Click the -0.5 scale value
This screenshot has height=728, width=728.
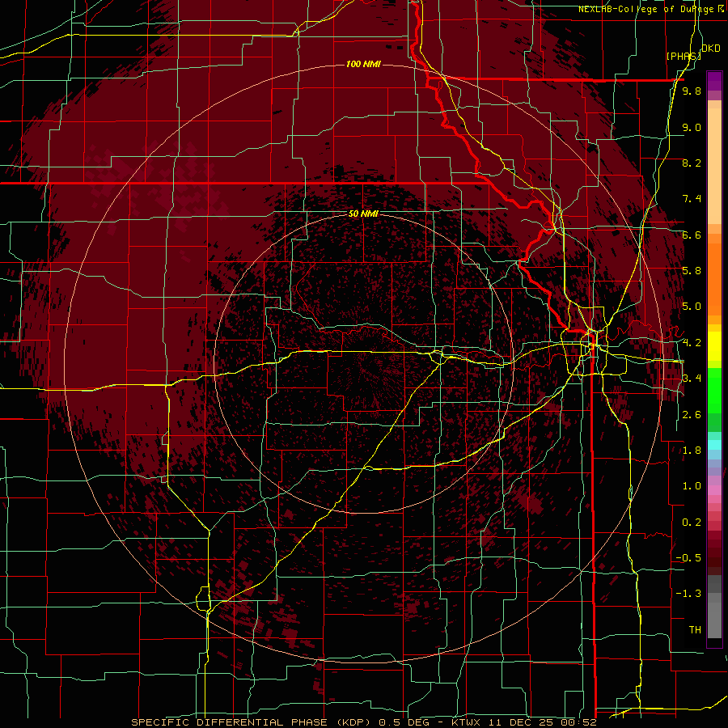point(688,558)
